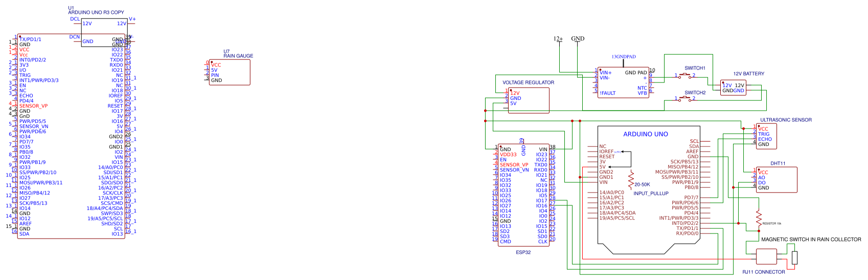This screenshot has width=868, height=280.
Task: Click the DCL label on U1
Action: click(x=75, y=19)
